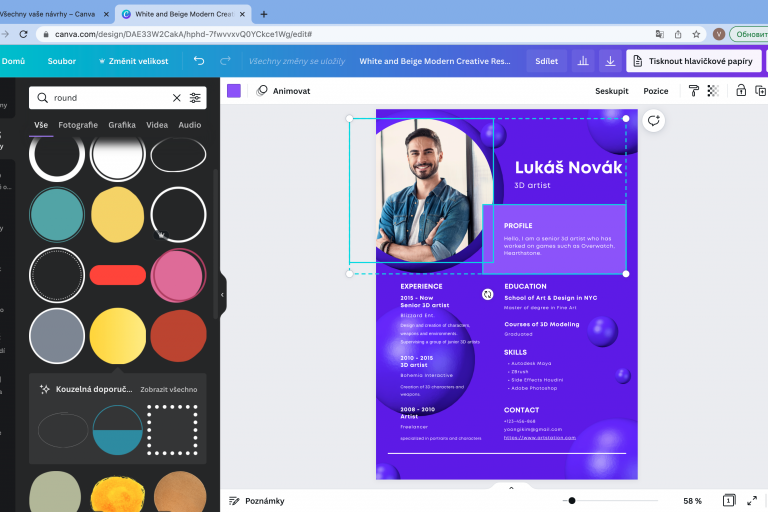The height and width of the screenshot is (512, 768).
Task: Collapse the side panel with arrow handle
Action: click(x=222, y=295)
